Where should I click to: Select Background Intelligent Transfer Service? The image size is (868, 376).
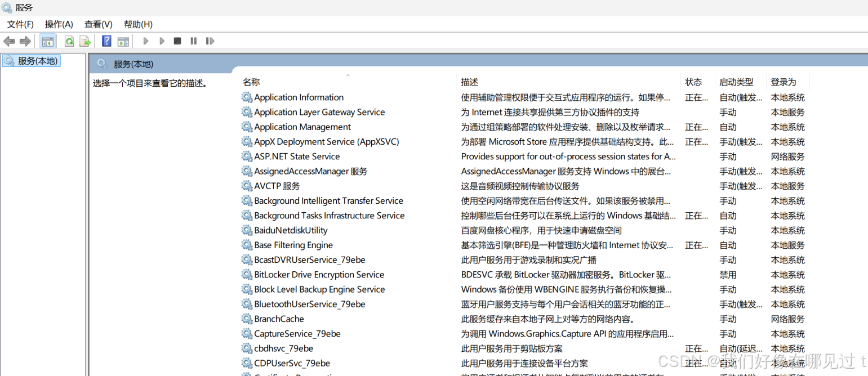pos(328,201)
